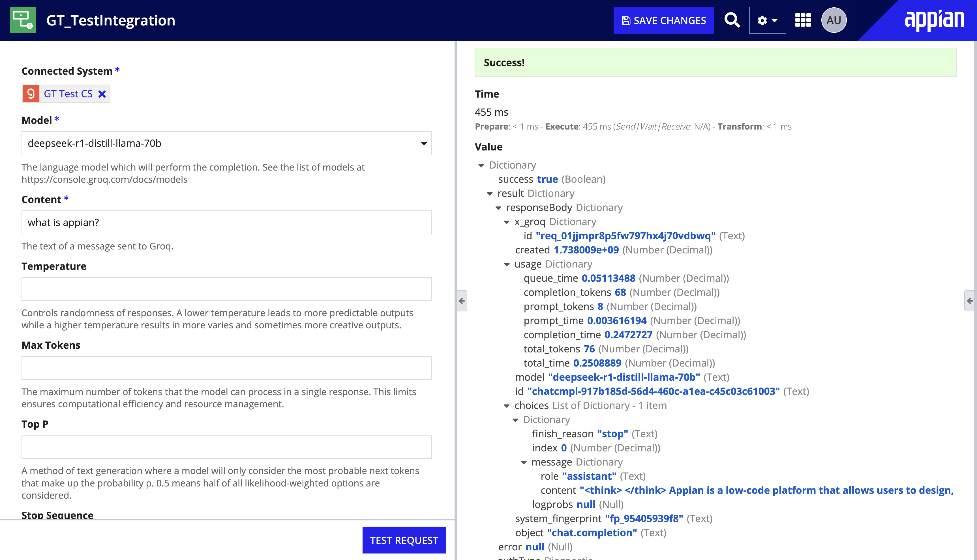
Task: Click the Temperature input field
Action: click(x=227, y=289)
